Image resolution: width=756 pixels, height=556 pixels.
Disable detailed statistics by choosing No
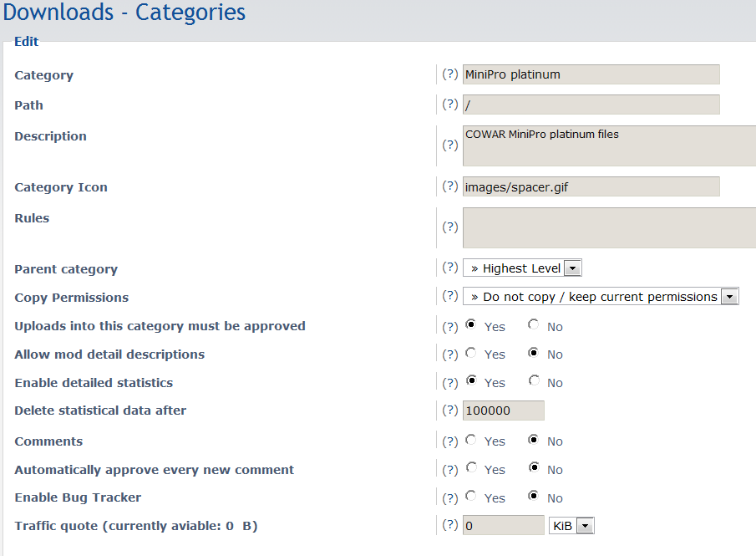[x=533, y=382]
